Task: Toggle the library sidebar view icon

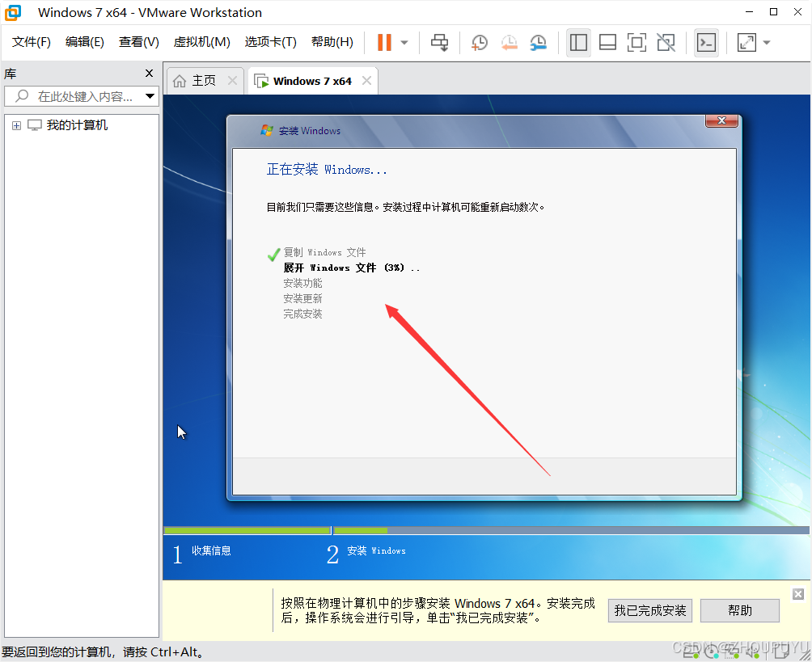Action: pyautogui.click(x=578, y=43)
